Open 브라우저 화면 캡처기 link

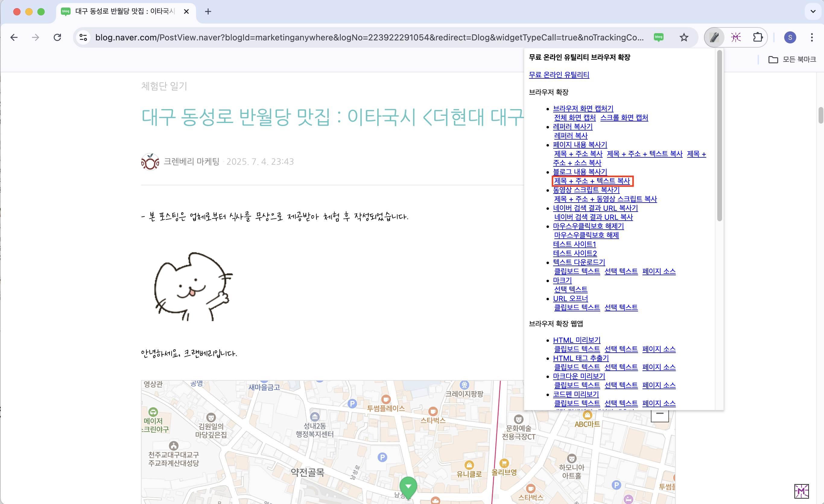click(583, 109)
